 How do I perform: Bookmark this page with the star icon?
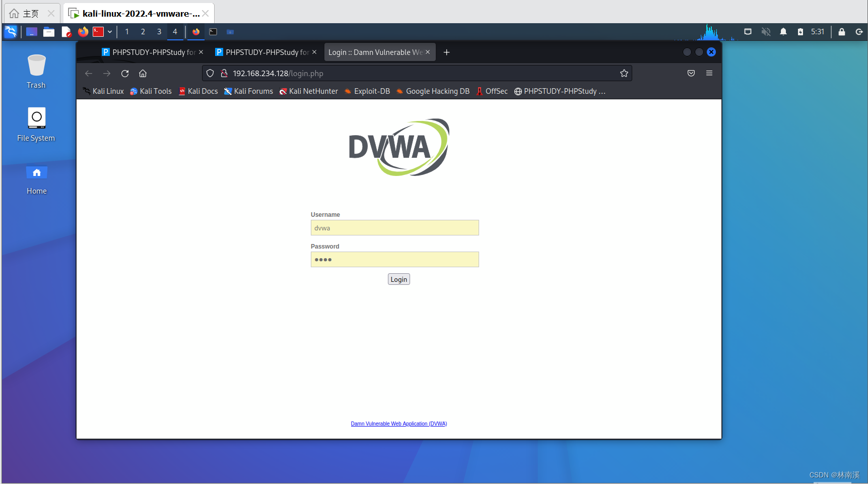[624, 73]
